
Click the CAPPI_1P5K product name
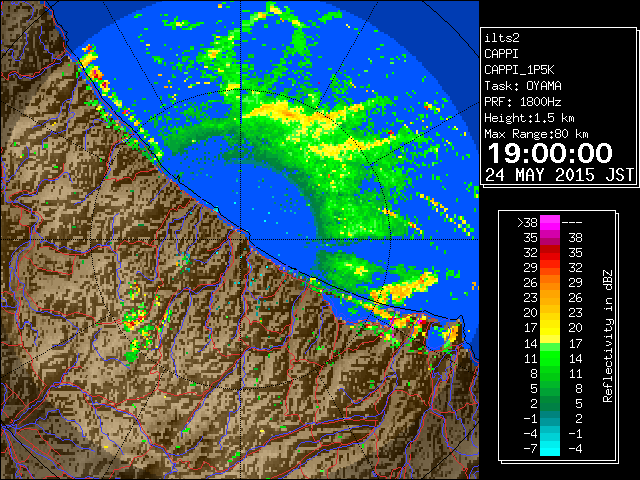tap(519, 70)
